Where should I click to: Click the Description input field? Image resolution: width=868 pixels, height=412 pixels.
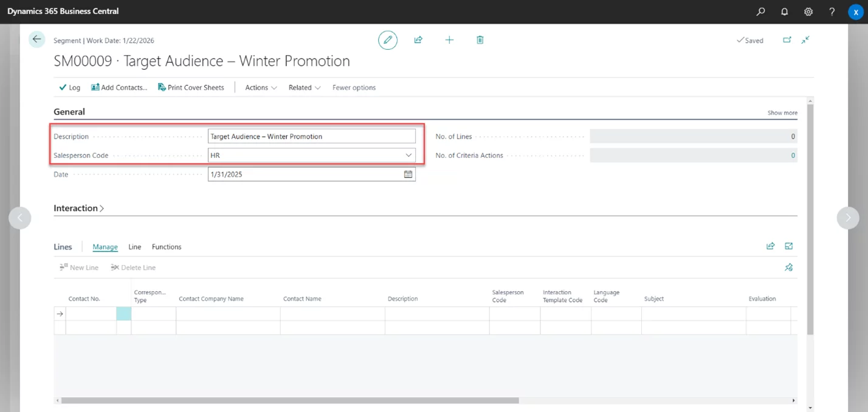311,137
